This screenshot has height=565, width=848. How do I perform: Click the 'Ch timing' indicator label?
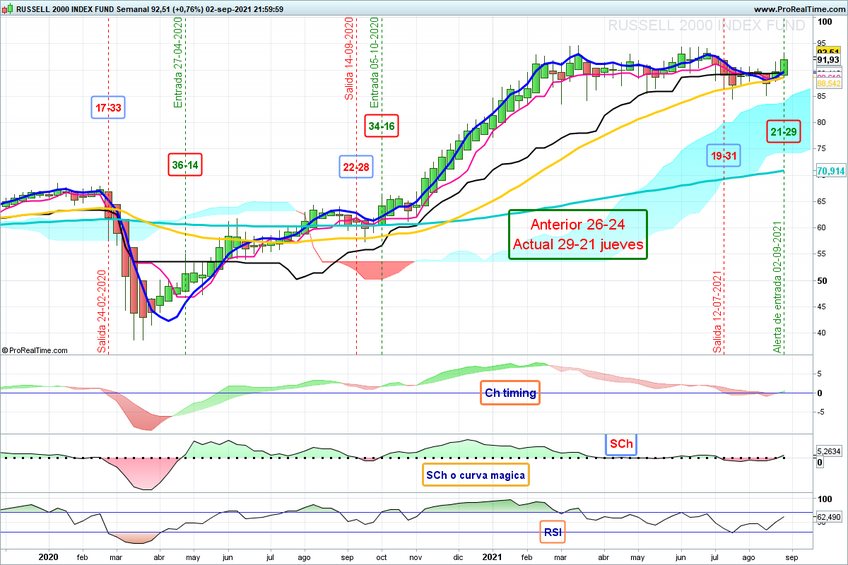point(510,393)
